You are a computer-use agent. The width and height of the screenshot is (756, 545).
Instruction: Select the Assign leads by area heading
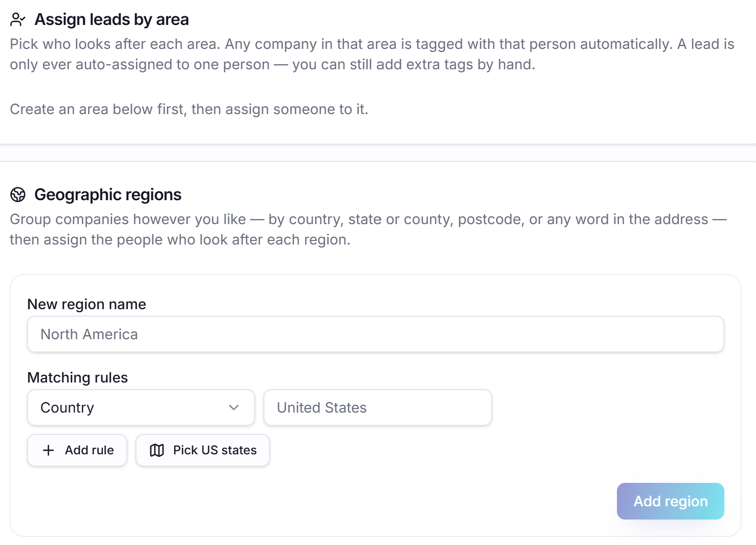[112, 20]
